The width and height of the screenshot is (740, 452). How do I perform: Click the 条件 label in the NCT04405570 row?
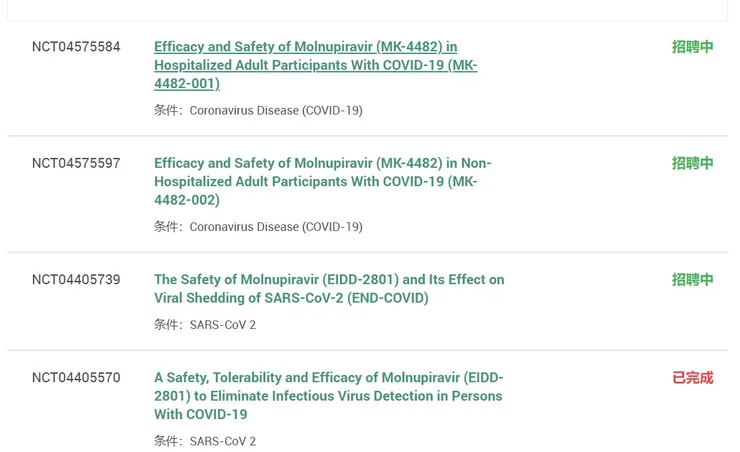click(166, 441)
